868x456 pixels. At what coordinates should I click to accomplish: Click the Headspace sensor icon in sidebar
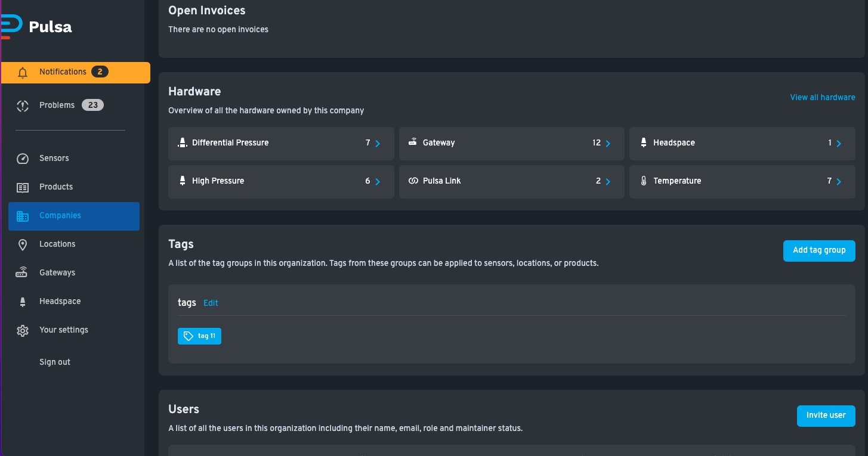[x=23, y=302]
